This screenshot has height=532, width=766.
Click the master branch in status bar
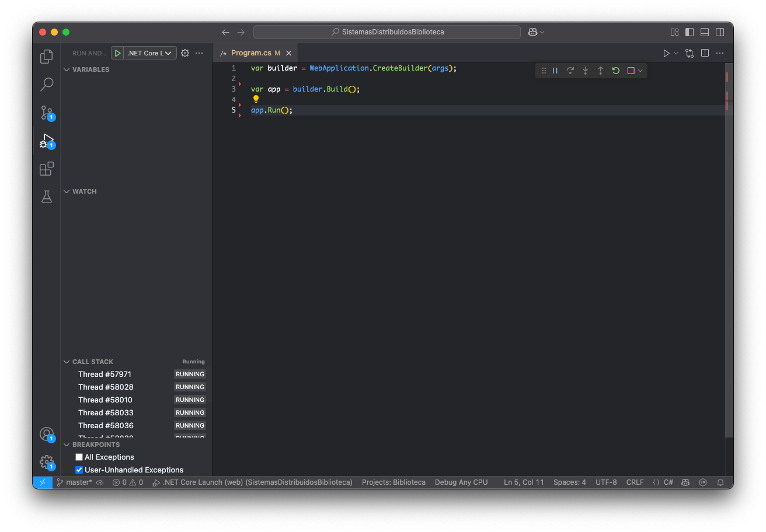[78, 482]
